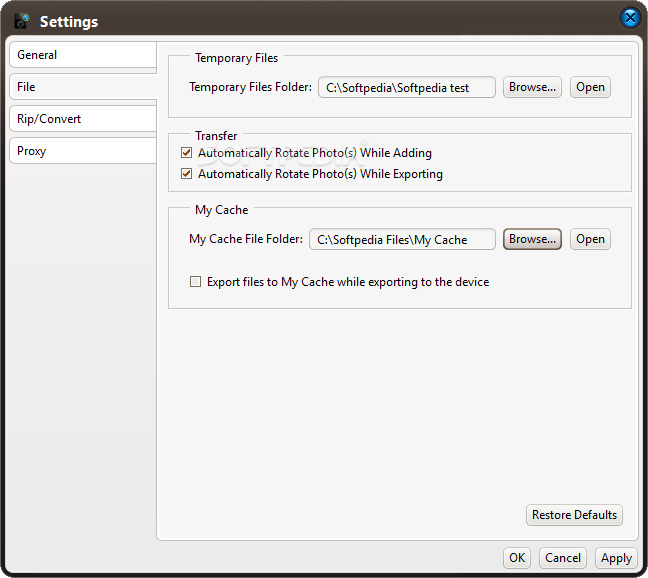Viewport: 648px width, 578px height.
Task: Open the My Cache folder
Action: 590,239
